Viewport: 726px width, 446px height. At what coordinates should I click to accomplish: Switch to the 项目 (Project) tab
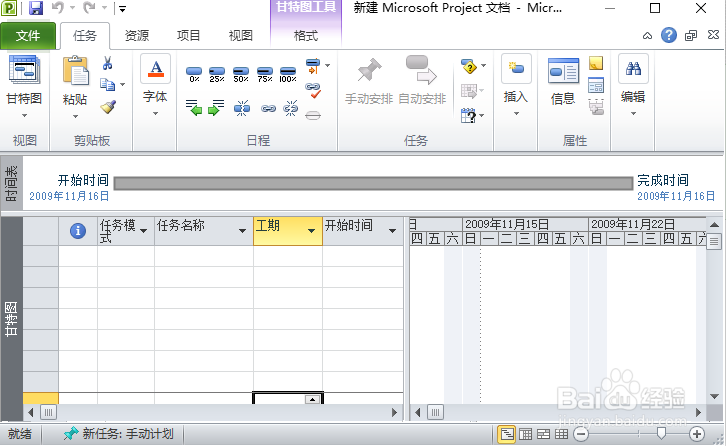point(188,36)
